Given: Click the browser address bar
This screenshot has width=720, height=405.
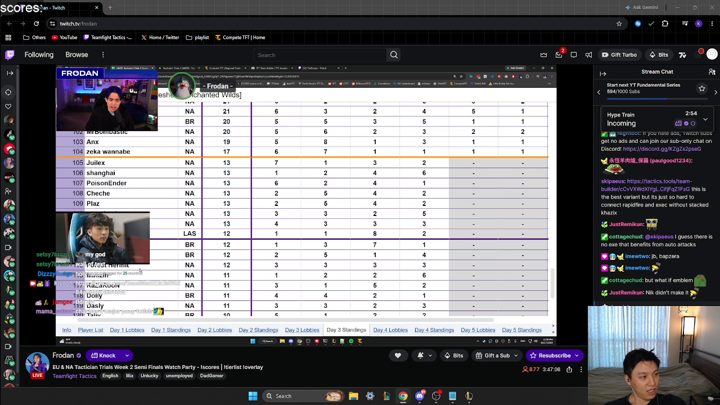Looking at the screenshot, I should point(335,24).
